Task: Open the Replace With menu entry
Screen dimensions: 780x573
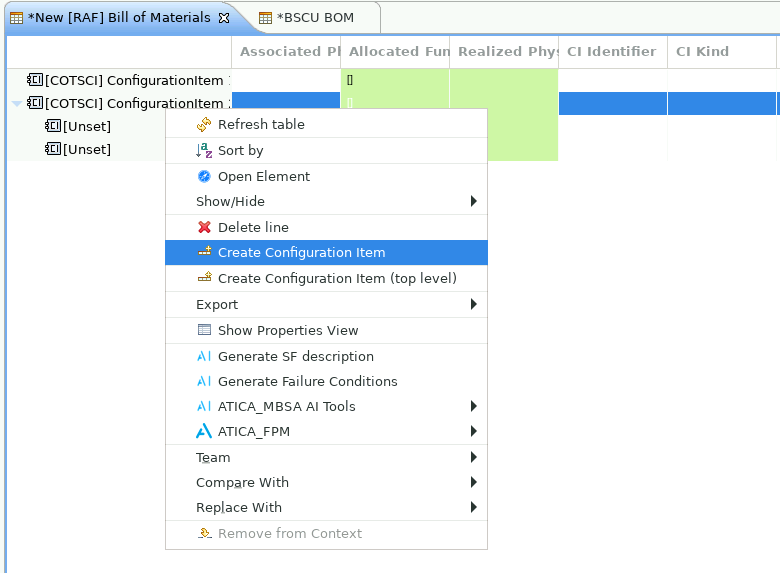Action: [x=326, y=507]
